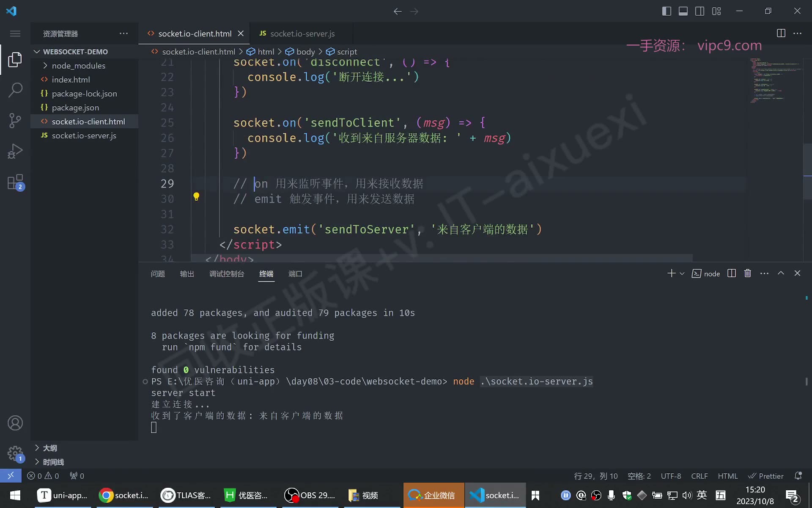Open the Accounts icon in activity bar
Image resolution: width=812 pixels, height=508 pixels.
point(15,423)
